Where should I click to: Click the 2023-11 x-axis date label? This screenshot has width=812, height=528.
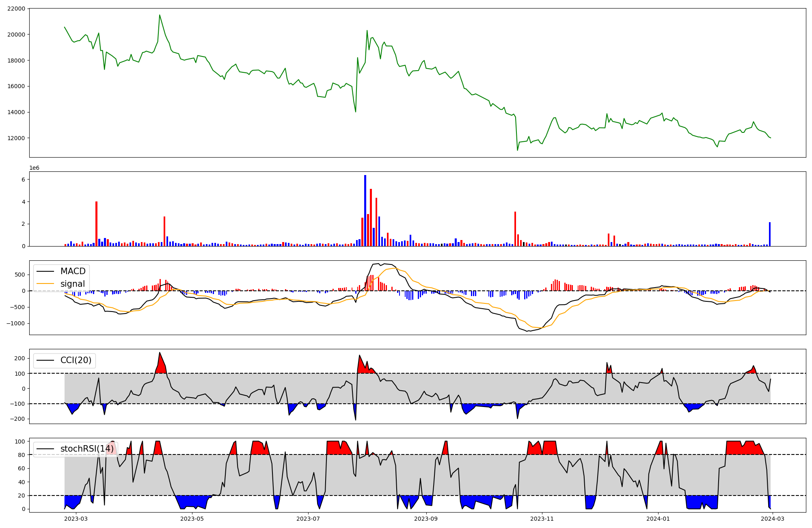pyautogui.click(x=542, y=518)
